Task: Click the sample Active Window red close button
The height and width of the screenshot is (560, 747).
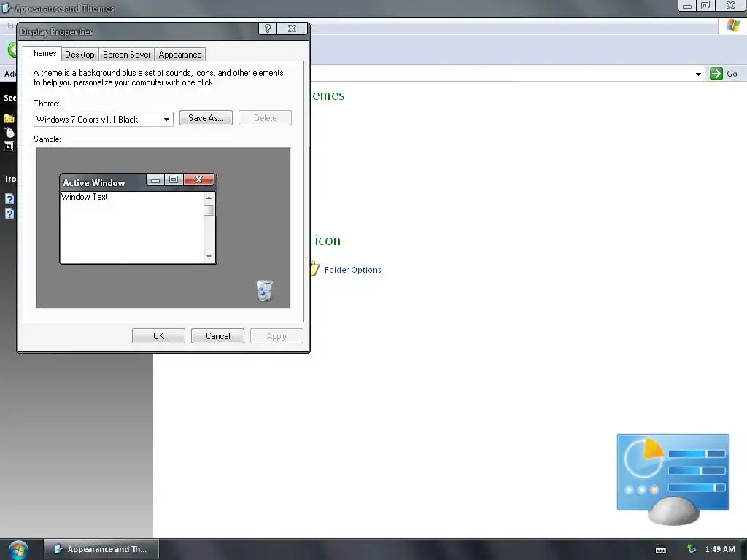Action: tap(198, 179)
